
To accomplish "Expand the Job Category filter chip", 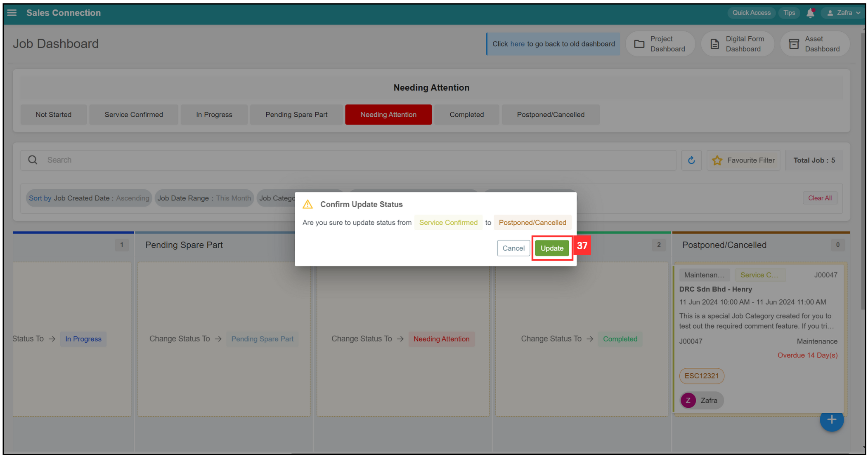I will pos(279,198).
